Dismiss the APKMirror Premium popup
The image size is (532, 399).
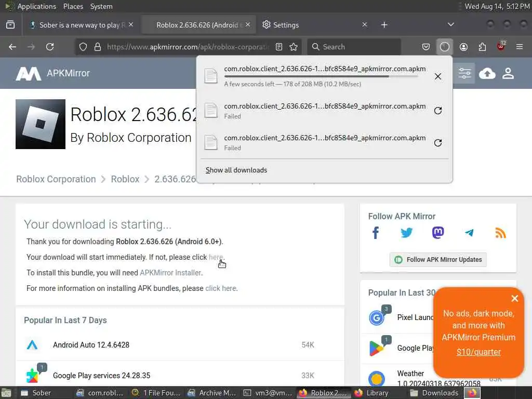[x=514, y=299]
